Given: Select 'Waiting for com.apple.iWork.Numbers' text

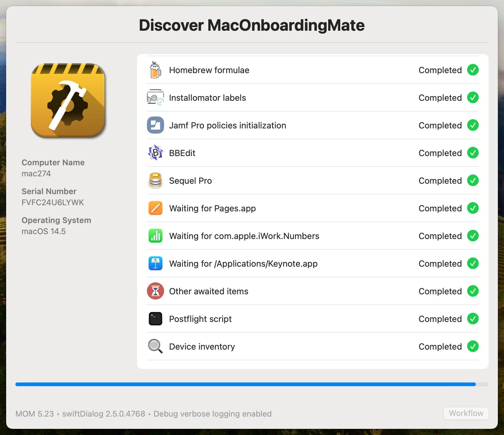Looking at the screenshot, I should pos(244,236).
